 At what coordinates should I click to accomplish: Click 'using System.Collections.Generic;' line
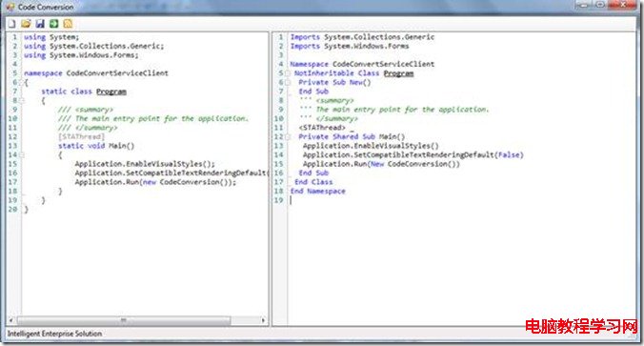coord(93,46)
